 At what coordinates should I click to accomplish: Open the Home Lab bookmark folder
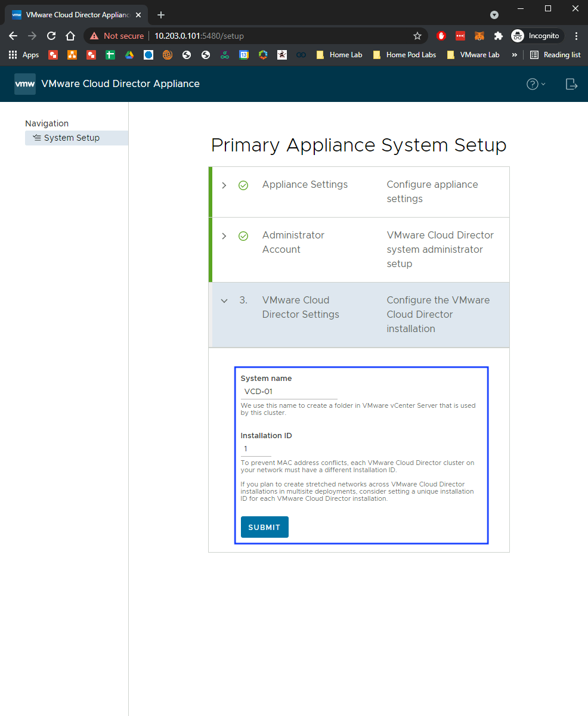click(339, 55)
